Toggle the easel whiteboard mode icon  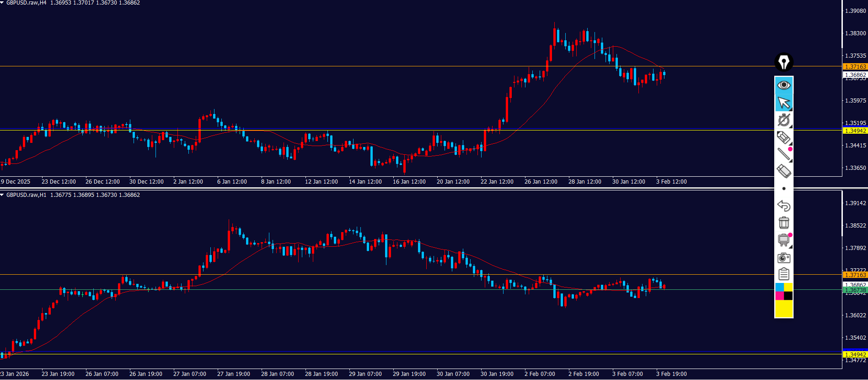click(x=783, y=240)
